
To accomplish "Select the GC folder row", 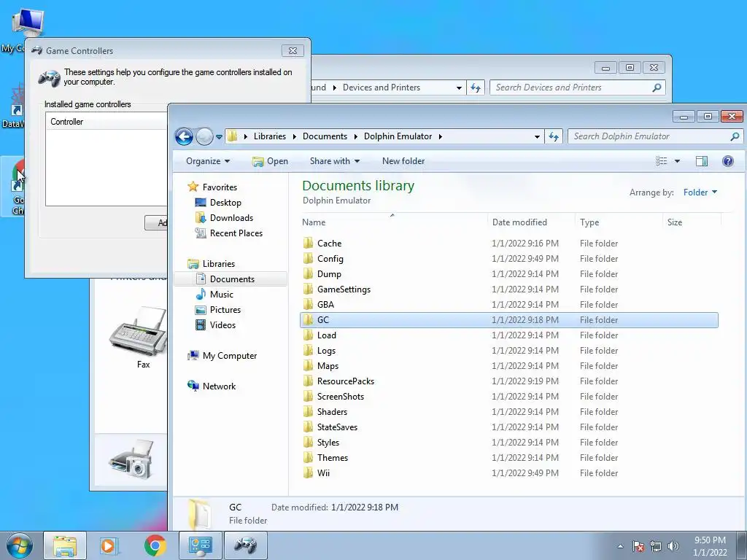I will pos(508,320).
